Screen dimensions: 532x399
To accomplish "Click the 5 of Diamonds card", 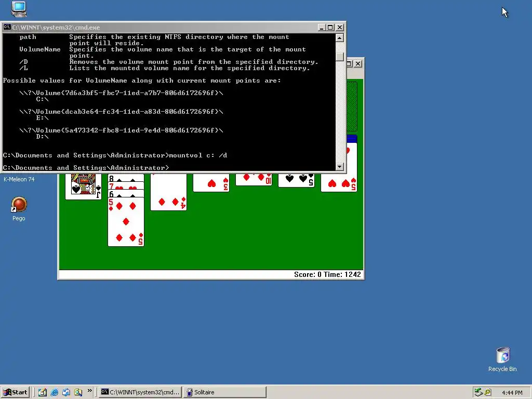I will [x=126, y=222].
